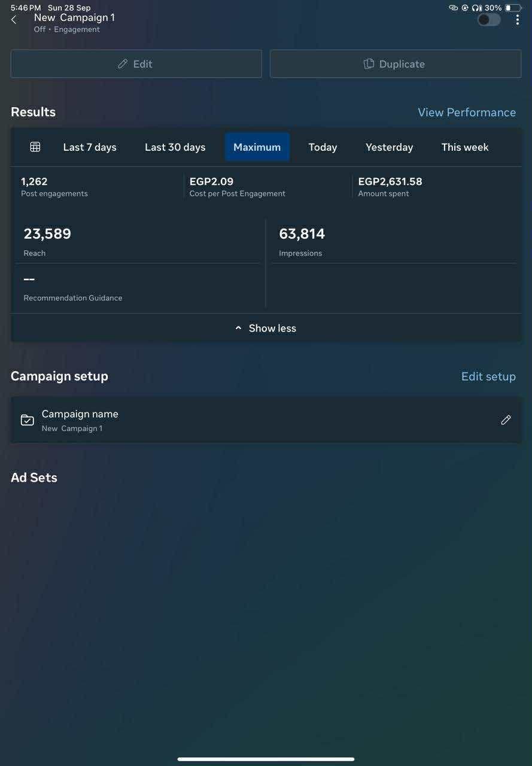
Task: Tap the Reach metric value 23,589
Action: (47, 234)
